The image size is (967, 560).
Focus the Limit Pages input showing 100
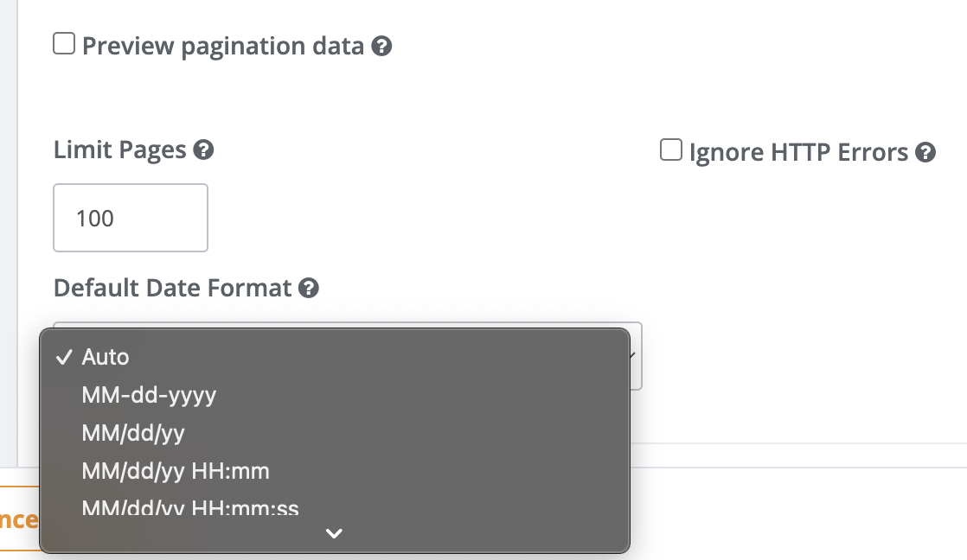(x=131, y=218)
